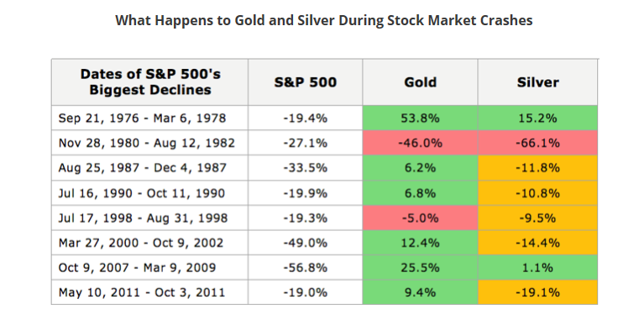Click the orange -9.5% Silver cell
This screenshot has height=315, width=644.
click(537, 218)
